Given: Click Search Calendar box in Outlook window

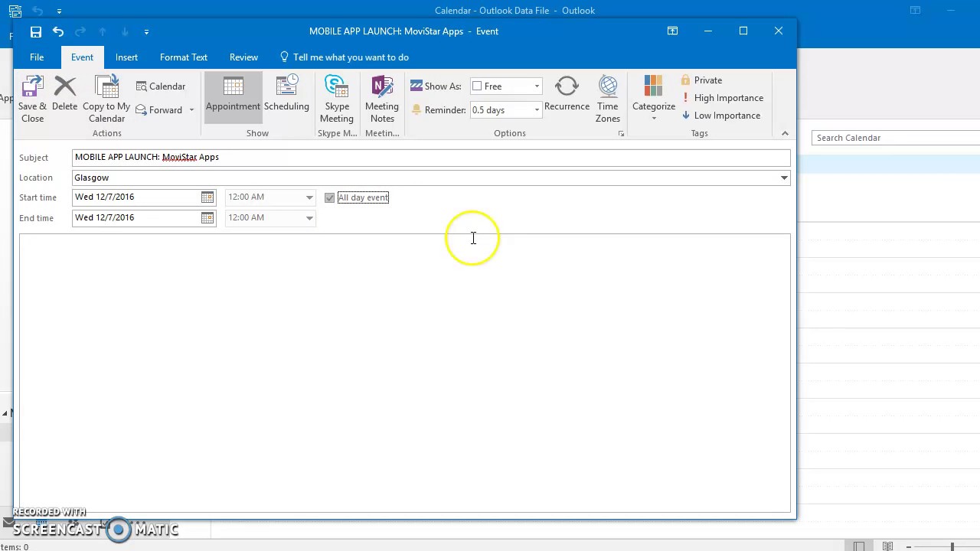Looking at the screenshot, I should pos(896,138).
